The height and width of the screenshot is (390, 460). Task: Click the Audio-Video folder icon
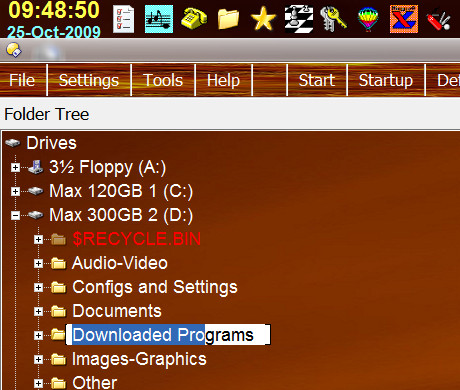59,263
